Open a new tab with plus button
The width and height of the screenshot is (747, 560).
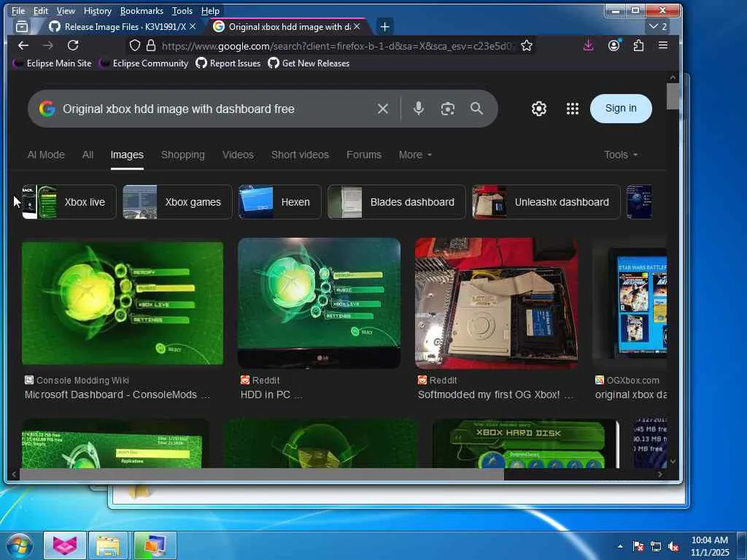click(385, 27)
